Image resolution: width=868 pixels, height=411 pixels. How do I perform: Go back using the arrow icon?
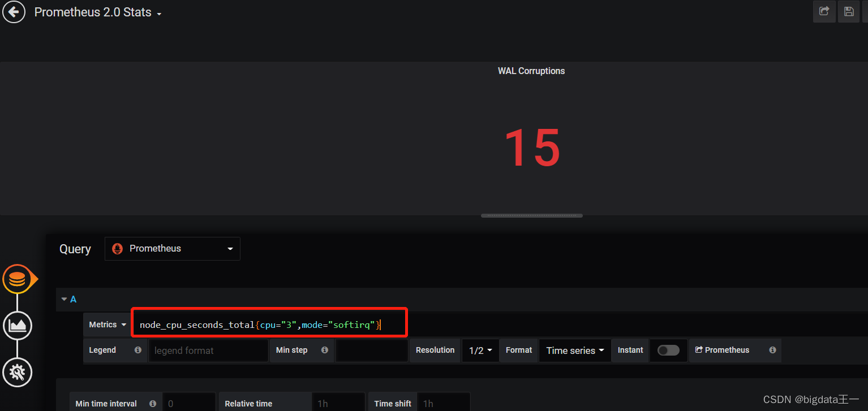click(x=14, y=12)
